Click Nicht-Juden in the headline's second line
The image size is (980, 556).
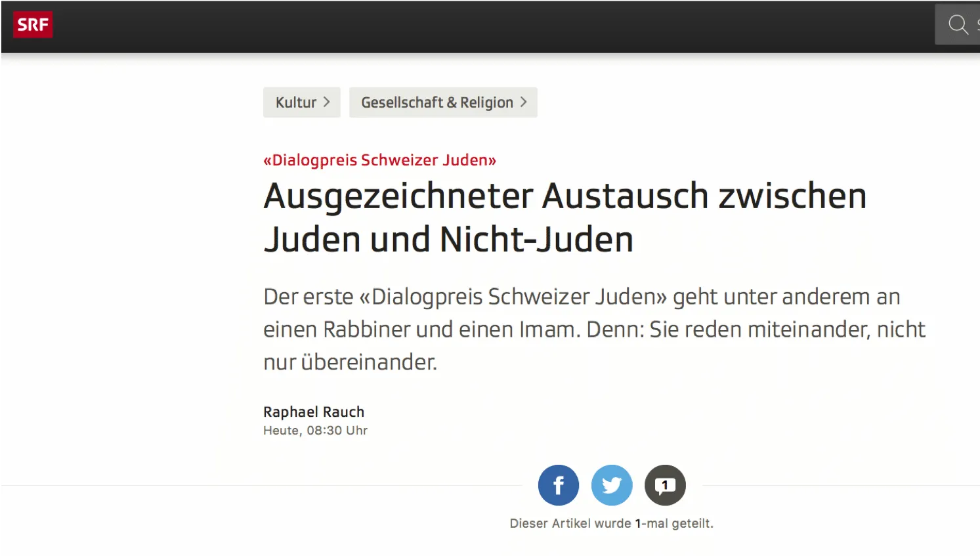point(537,240)
